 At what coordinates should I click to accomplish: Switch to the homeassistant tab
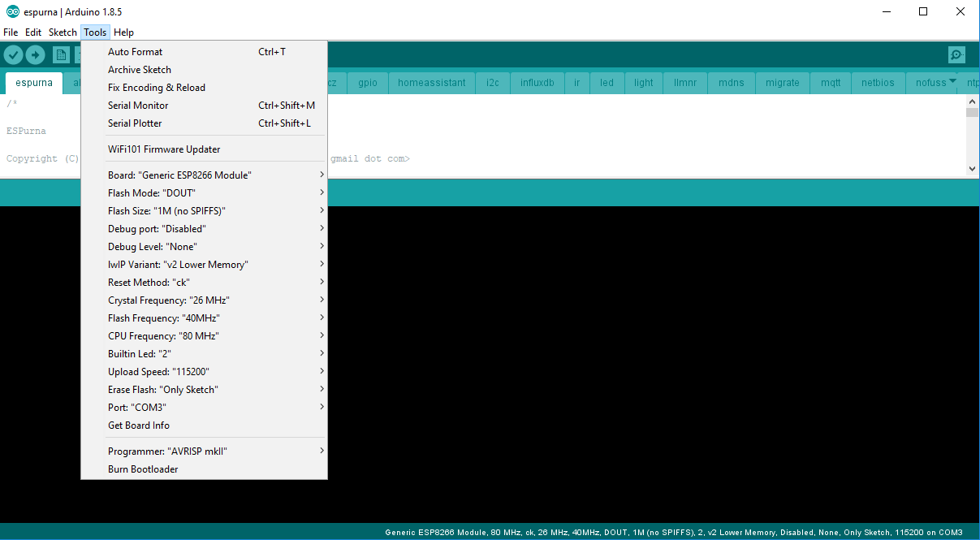pos(432,83)
